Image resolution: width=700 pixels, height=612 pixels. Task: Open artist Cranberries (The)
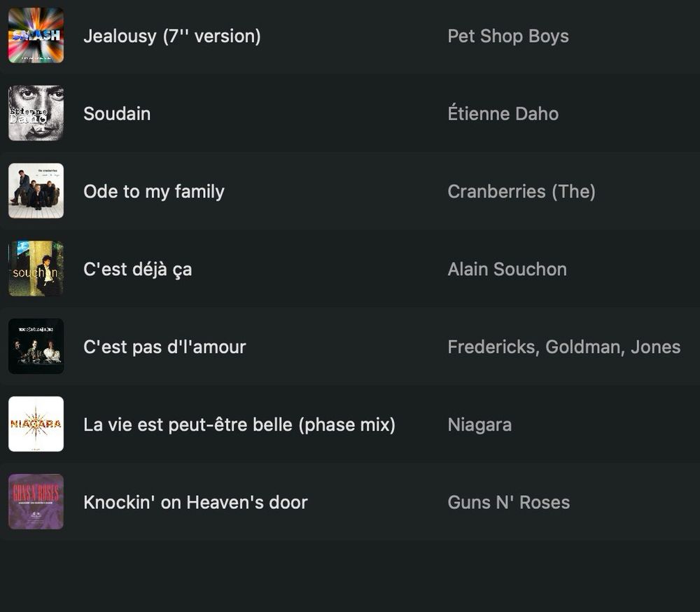click(x=521, y=192)
